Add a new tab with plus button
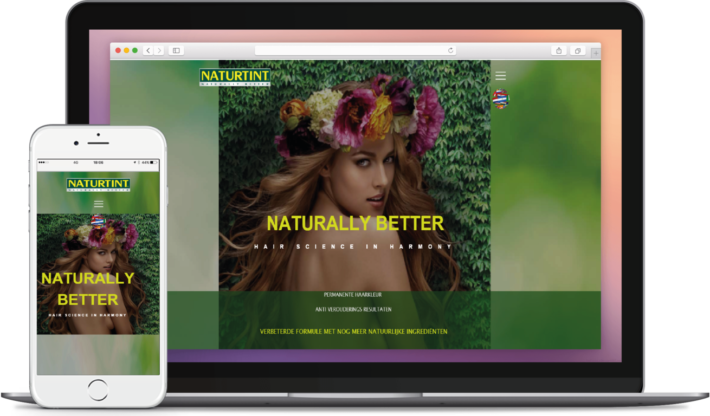 tap(596, 52)
